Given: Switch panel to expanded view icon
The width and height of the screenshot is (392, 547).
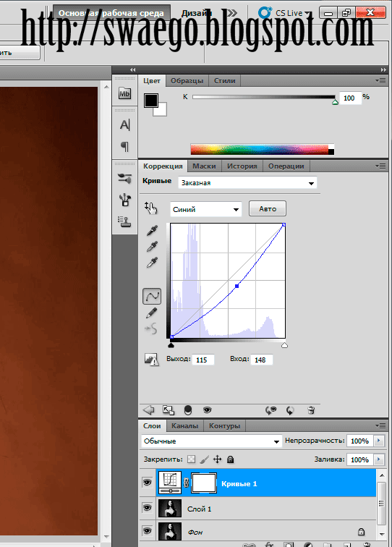Looking at the screenshot, I should coord(169,410).
